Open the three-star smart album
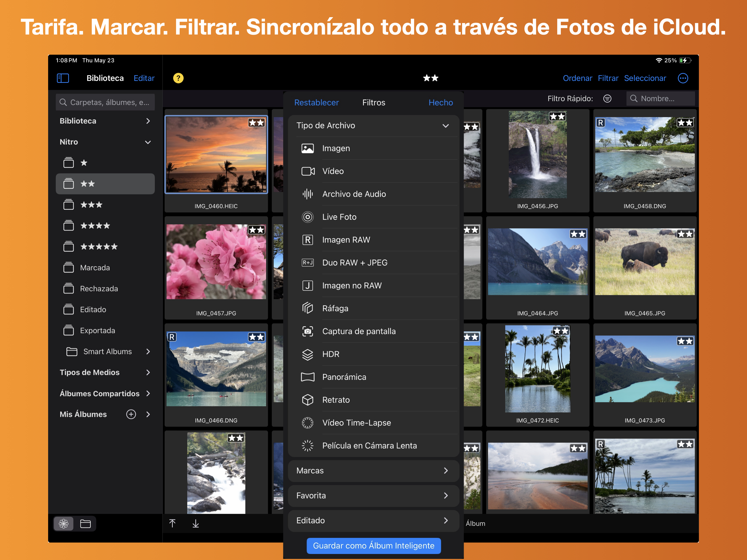 coord(105,205)
